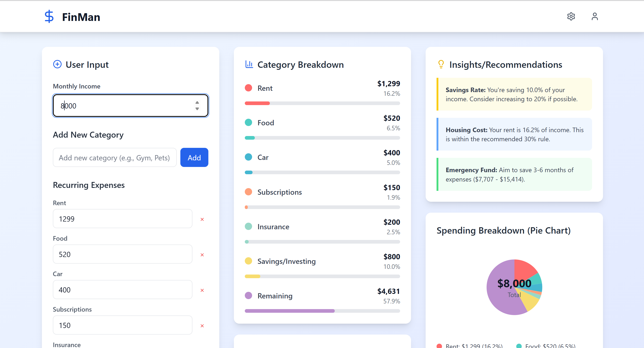Click the lightbulb icon beside Insights/Recommendations
Screen dimensions: 644x348
441,64
